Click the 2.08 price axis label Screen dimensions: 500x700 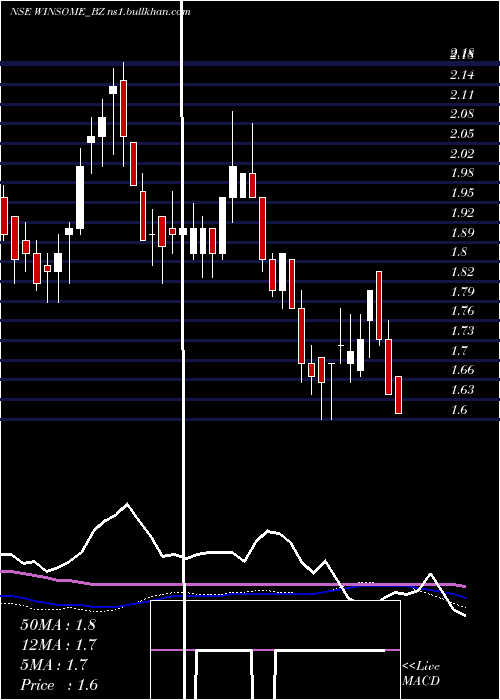coord(462,114)
